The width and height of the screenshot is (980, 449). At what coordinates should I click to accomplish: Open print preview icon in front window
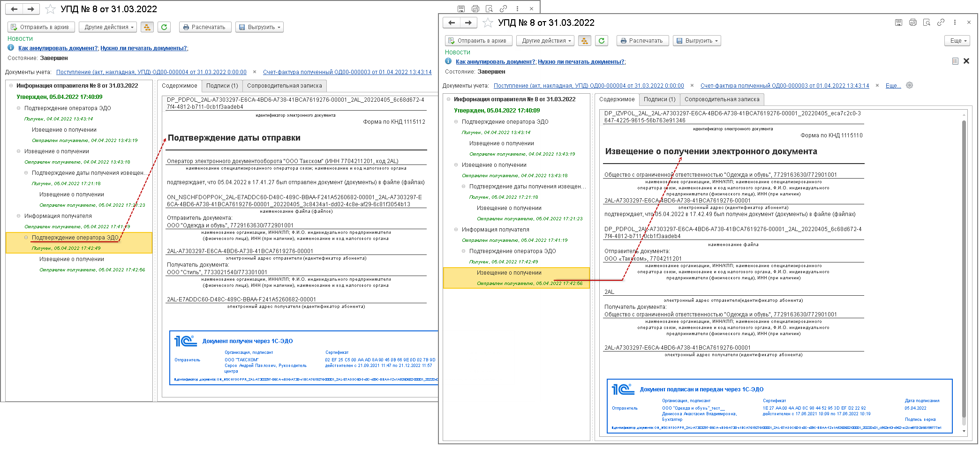coord(927,22)
